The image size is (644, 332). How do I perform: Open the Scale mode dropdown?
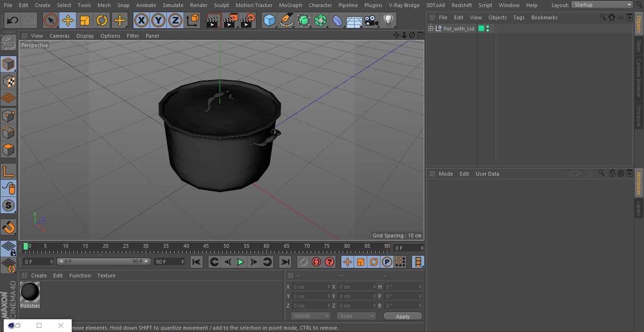[356, 316]
